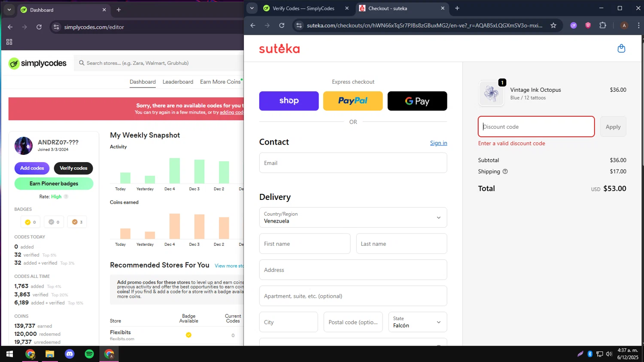Click Earn Pioneer badges button

tap(54, 184)
